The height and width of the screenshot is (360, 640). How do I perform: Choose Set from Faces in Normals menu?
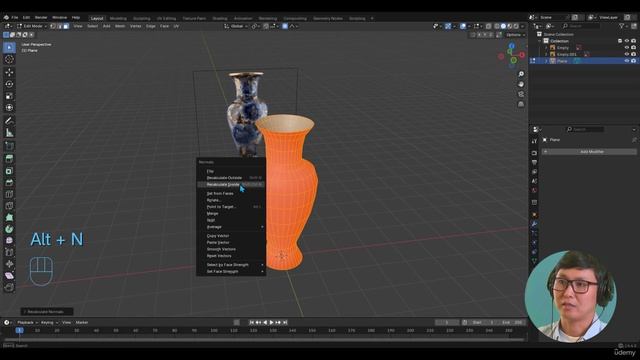pyautogui.click(x=231, y=193)
